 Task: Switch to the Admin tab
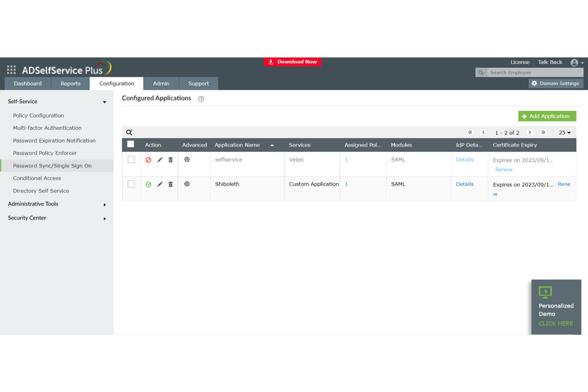pos(161,83)
